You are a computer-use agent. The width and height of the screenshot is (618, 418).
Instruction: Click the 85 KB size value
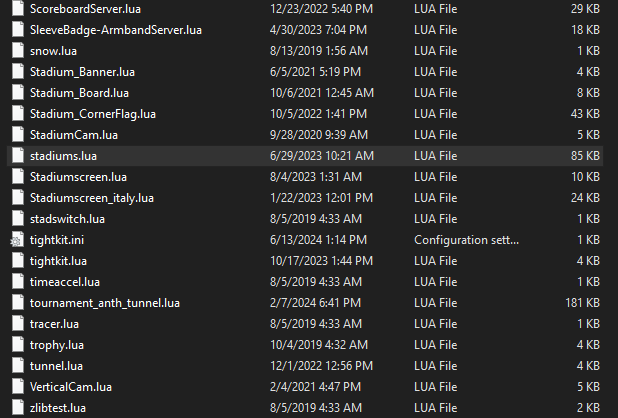585,156
